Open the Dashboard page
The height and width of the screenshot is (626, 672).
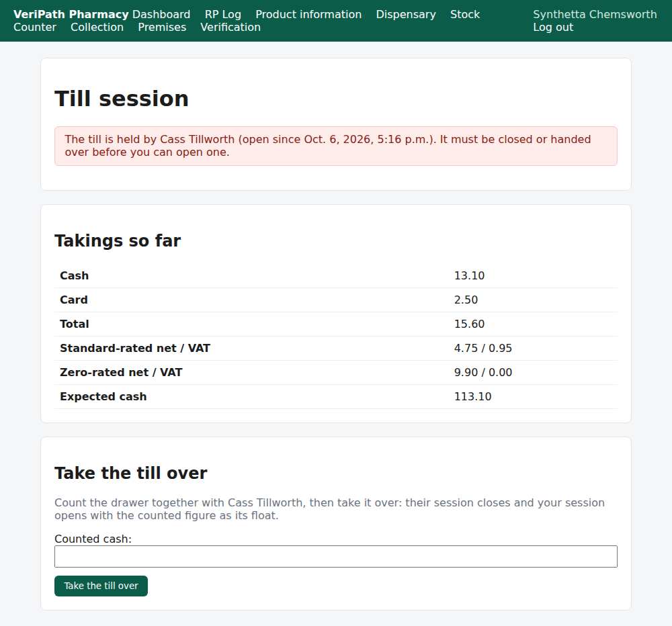tap(161, 14)
